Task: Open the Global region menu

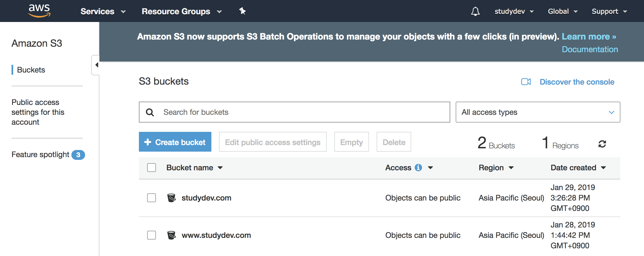Action: click(x=563, y=12)
